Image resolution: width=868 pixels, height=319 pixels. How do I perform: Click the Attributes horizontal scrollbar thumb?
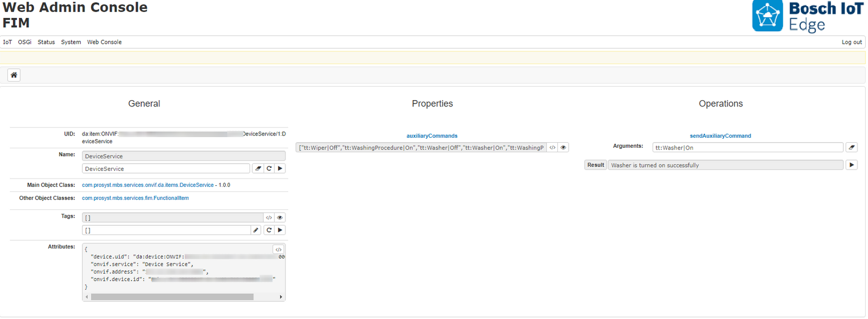click(x=172, y=297)
